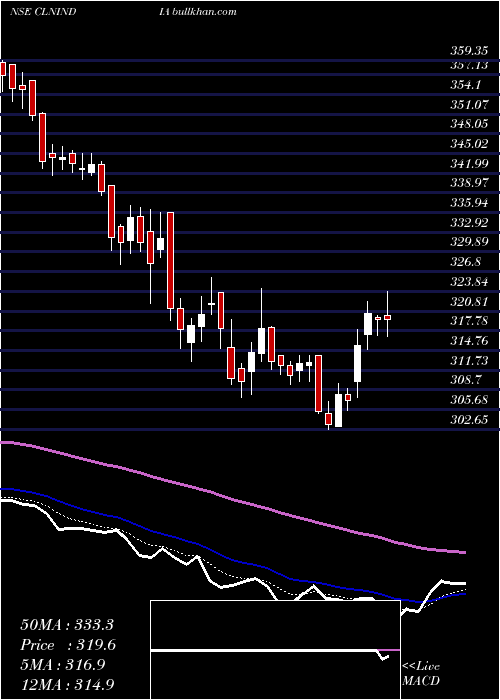The image size is (500, 700).
Task: Select the 314.76 price axis label
Action: click(468, 341)
